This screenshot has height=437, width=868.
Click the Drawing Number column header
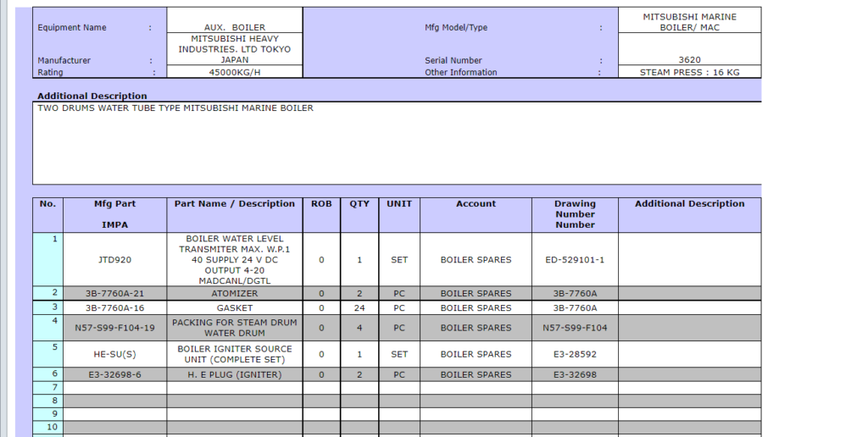point(576,214)
